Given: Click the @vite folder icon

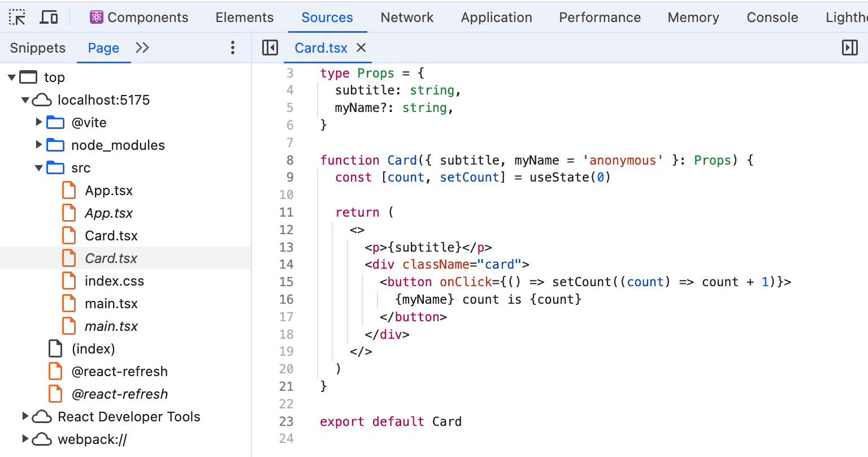Looking at the screenshot, I should click(55, 123).
